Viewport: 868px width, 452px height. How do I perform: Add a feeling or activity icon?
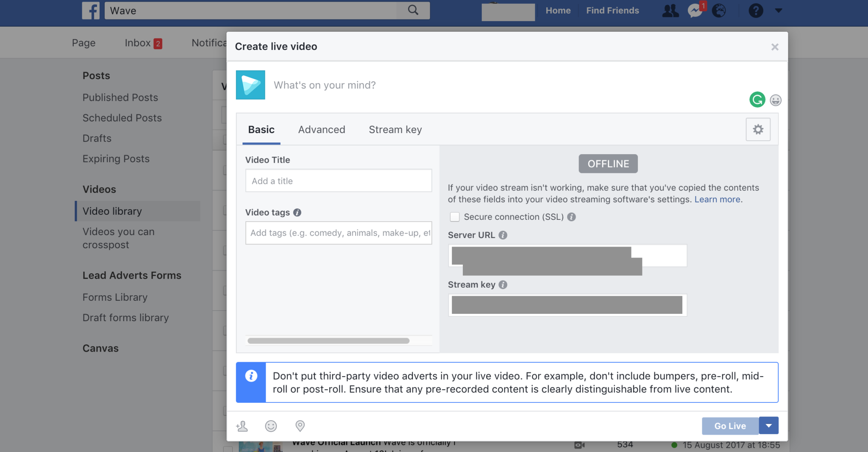click(x=271, y=426)
